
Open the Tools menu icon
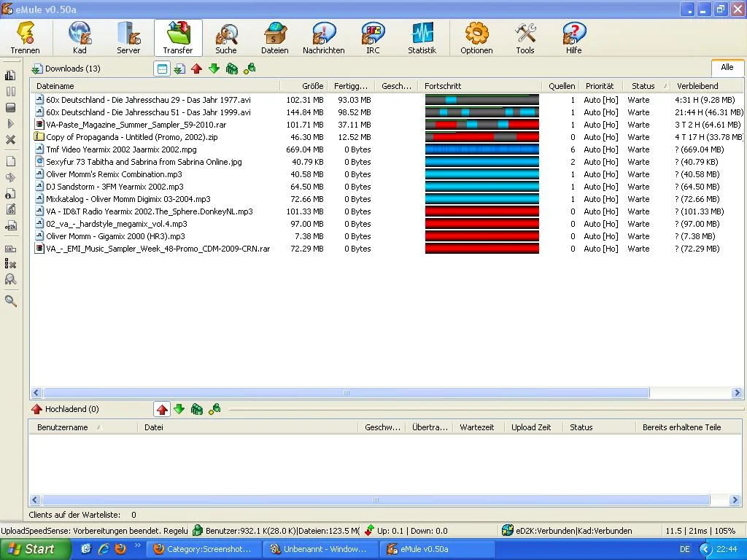click(525, 37)
